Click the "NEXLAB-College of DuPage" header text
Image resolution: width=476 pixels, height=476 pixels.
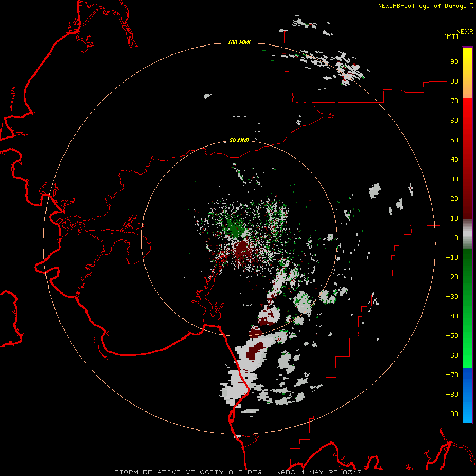(x=423, y=6)
